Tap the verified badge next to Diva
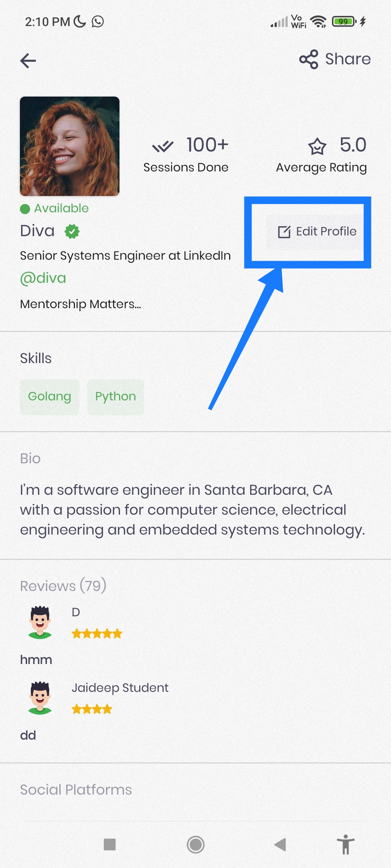Viewport: 391px width, 868px height. [72, 231]
